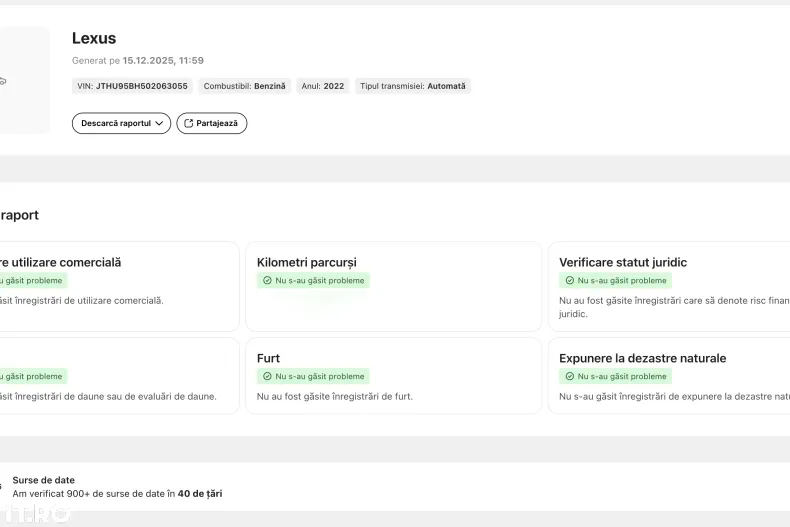Click the car placeholder icon
This screenshot has height=527, width=790.
point(3,81)
